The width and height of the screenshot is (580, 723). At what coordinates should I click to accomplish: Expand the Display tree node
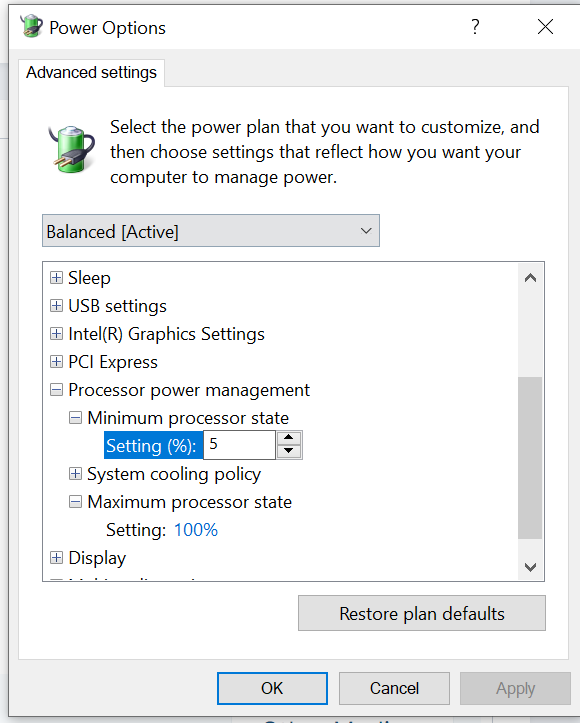(56, 557)
